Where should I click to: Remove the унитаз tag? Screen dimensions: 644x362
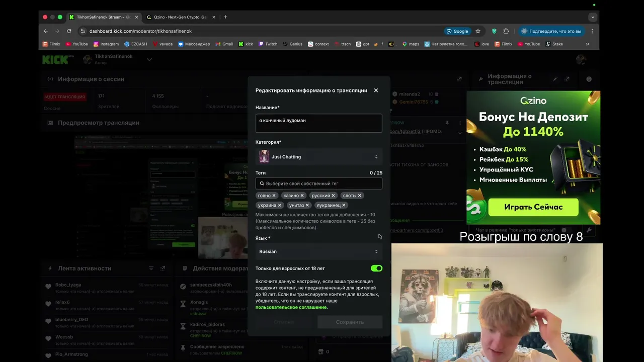pos(307,205)
